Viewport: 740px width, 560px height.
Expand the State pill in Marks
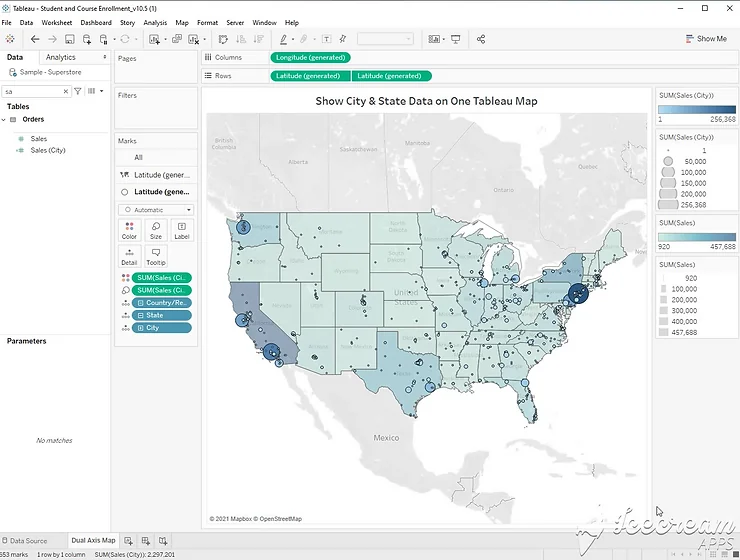pyautogui.click(x=141, y=316)
